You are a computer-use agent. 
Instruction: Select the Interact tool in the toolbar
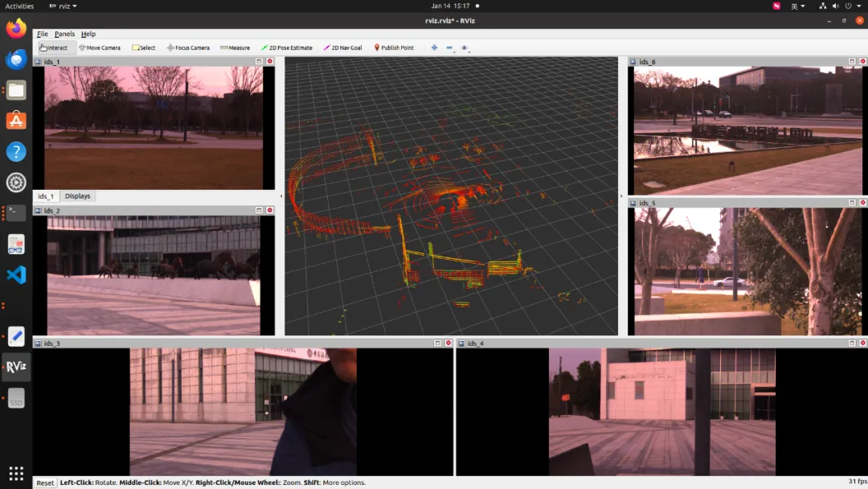(54, 47)
